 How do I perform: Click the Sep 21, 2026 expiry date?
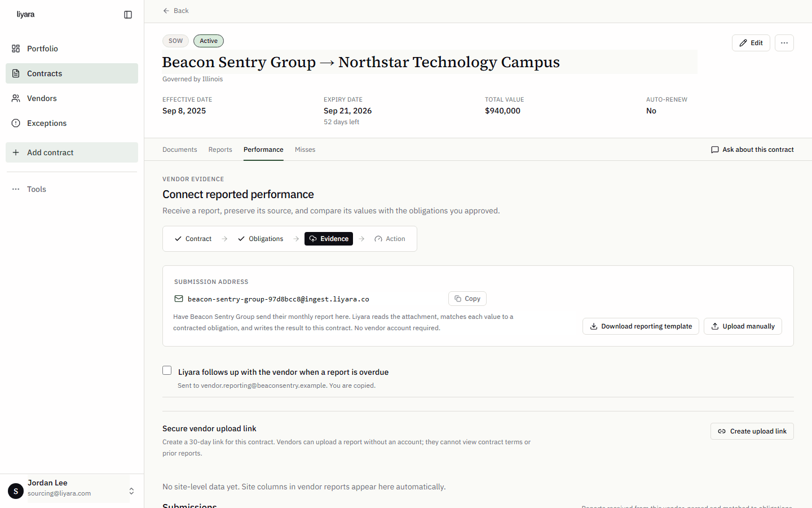pos(347,111)
